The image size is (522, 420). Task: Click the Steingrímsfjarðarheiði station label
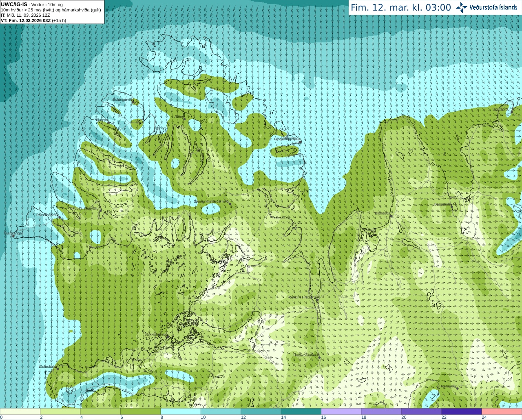[x=212, y=201]
